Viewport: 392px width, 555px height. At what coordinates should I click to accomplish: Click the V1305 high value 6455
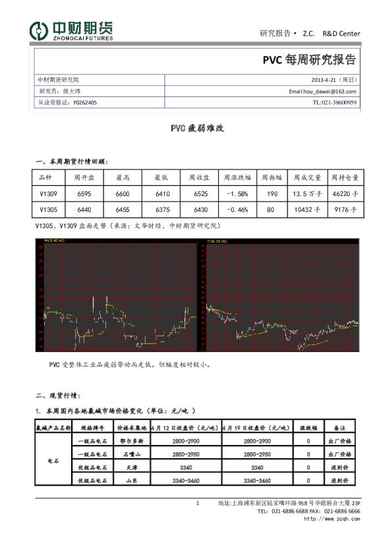(123, 210)
